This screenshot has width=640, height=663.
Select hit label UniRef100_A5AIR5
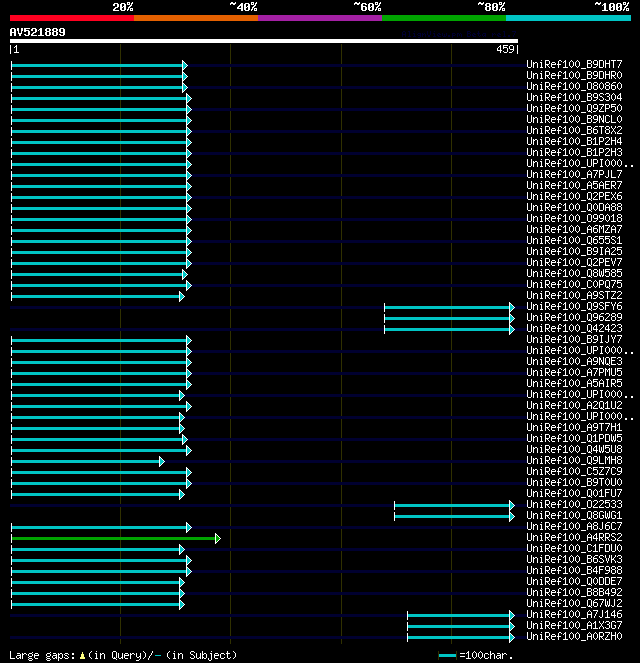(574, 383)
